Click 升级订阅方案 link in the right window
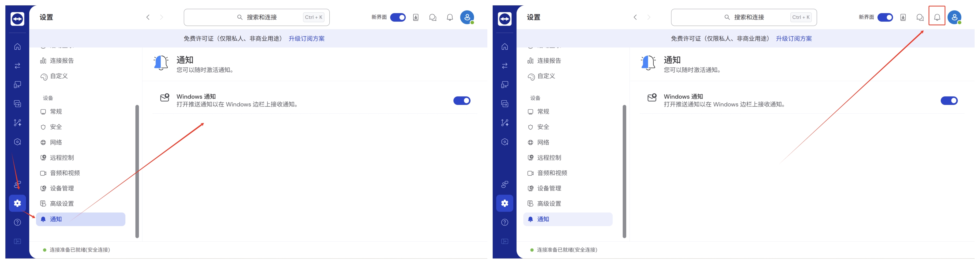This screenshot has height=264, width=980. click(794, 39)
